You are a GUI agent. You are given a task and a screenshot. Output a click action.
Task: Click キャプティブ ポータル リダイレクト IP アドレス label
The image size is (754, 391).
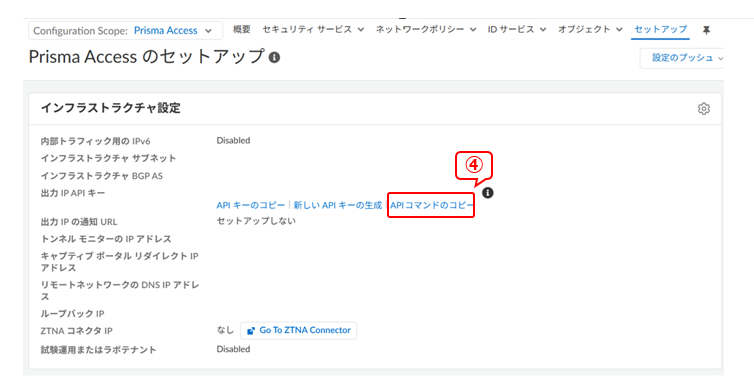click(x=119, y=262)
